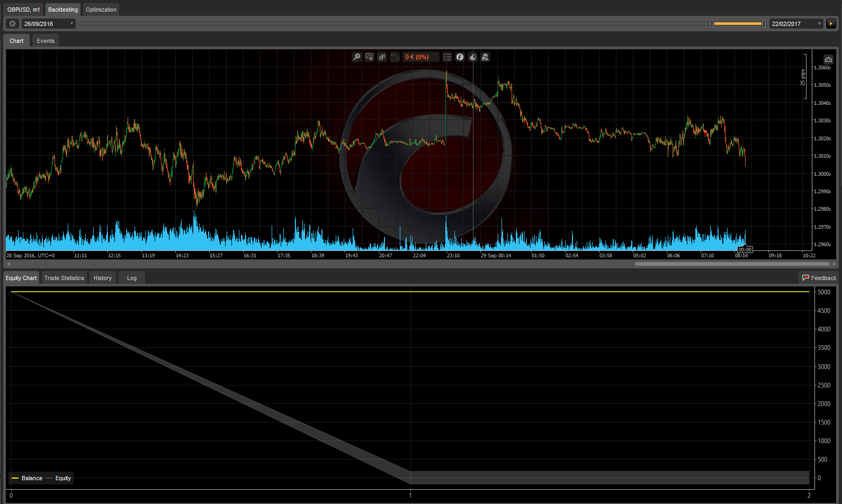Click the chart's horizontal scrollbar
The height and width of the screenshot is (504, 842).
point(732,264)
